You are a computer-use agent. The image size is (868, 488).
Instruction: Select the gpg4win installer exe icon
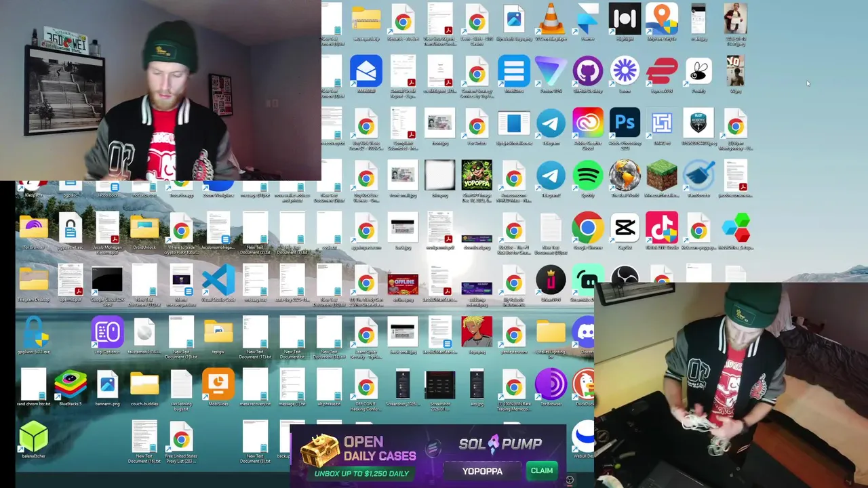point(33,333)
